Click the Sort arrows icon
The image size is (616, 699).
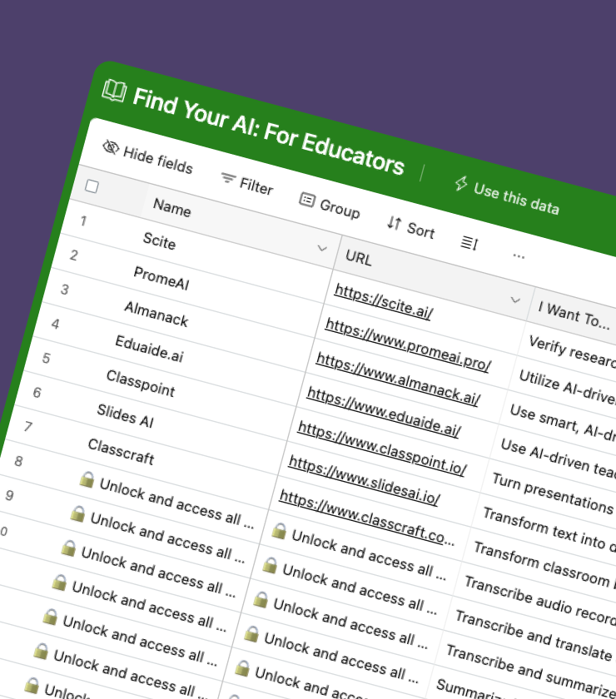click(x=394, y=222)
